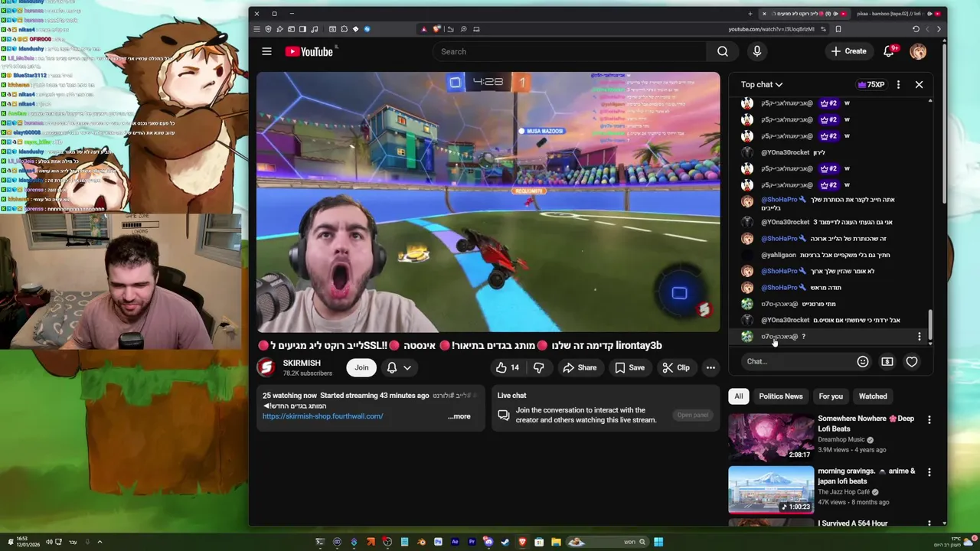The height and width of the screenshot is (551, 980).
Task: Open menu for I Survived A 564 Hour video
Action: point(929,523)
